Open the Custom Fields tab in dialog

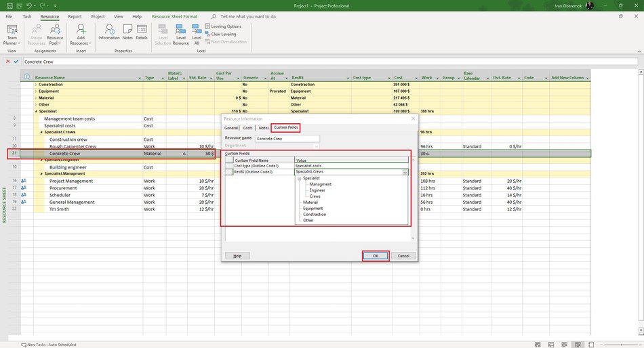click(286, 128)
